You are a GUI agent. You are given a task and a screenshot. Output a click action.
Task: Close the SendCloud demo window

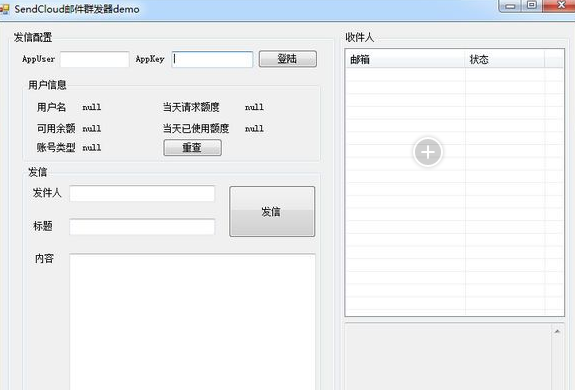click(x=560, y=5)
